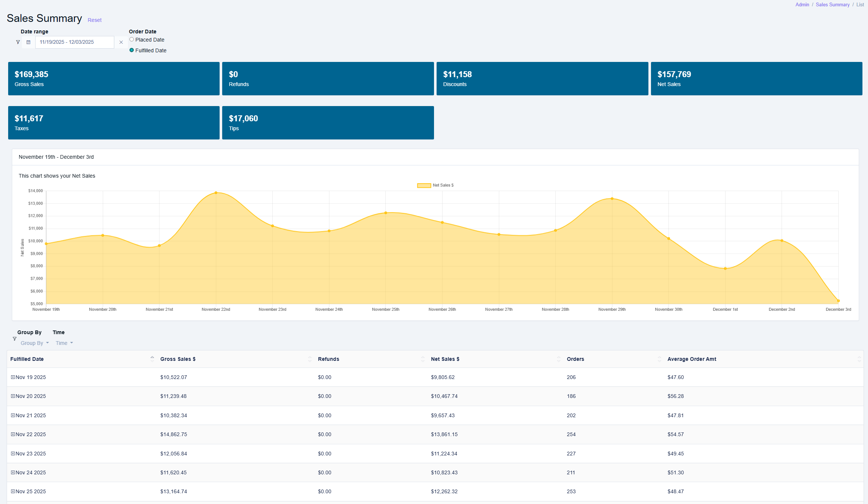Sort by Net Sales column arrows

[559, 359]
